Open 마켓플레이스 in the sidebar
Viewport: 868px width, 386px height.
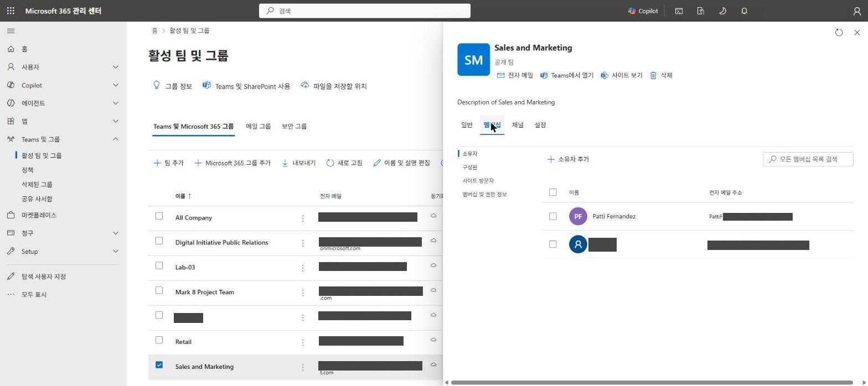pos(39,215)
